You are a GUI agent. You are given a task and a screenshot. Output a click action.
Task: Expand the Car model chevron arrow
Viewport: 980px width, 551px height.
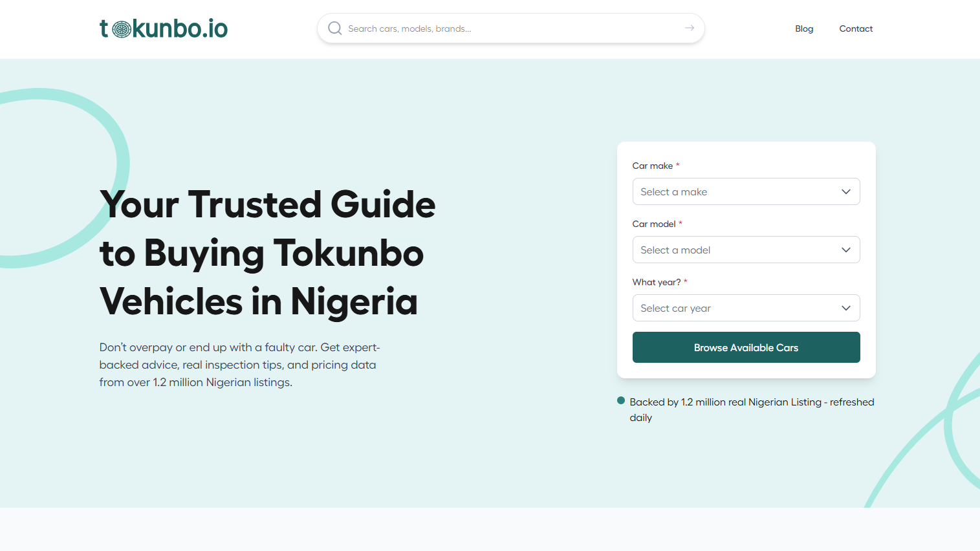pos(845,250)
